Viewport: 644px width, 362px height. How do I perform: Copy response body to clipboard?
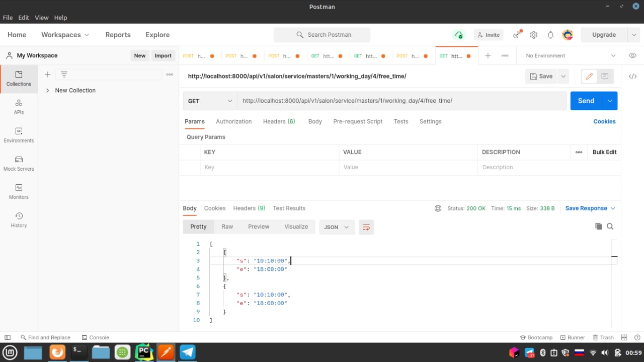coord(599,227)
